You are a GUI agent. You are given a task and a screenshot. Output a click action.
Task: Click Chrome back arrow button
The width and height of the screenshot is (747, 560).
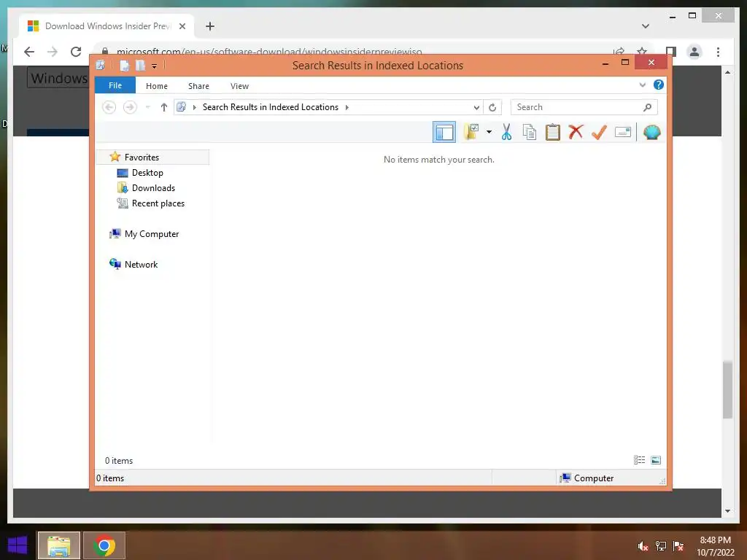pos(29,52)
